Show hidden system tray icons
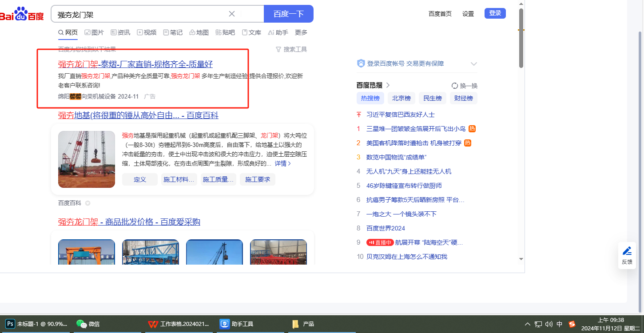Screen dimensions: 644x333 (528, 324)
